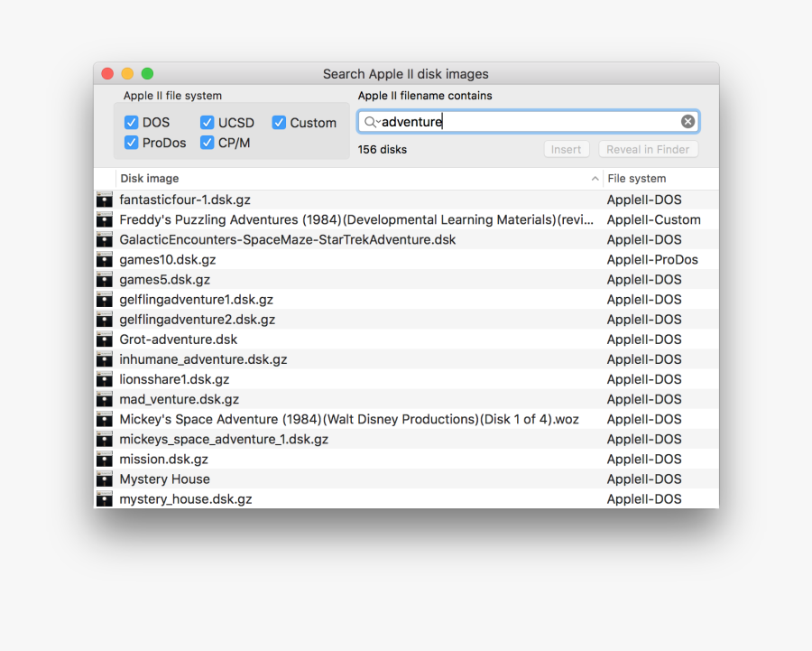Uncheck the DOS file system checkbox
Image resolution: width=812 pixels, height=651 pixels.
click(132, 123)
